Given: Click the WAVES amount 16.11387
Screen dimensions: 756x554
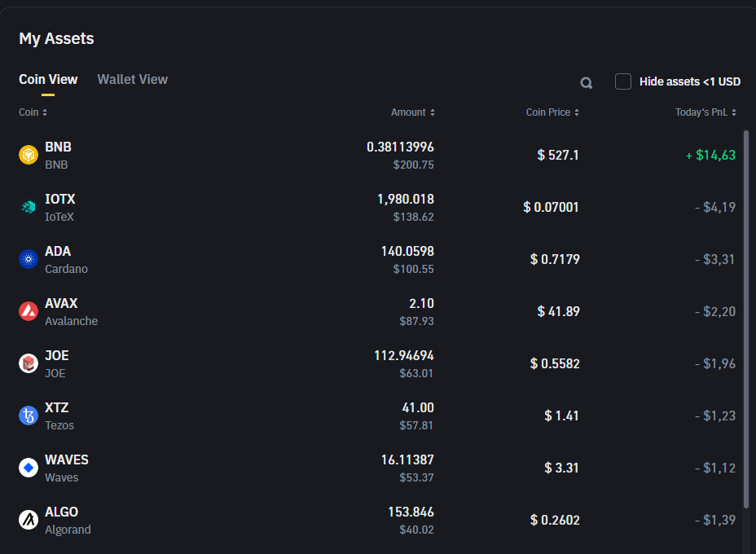Looking at the screenshot, I should pos(407,459).
